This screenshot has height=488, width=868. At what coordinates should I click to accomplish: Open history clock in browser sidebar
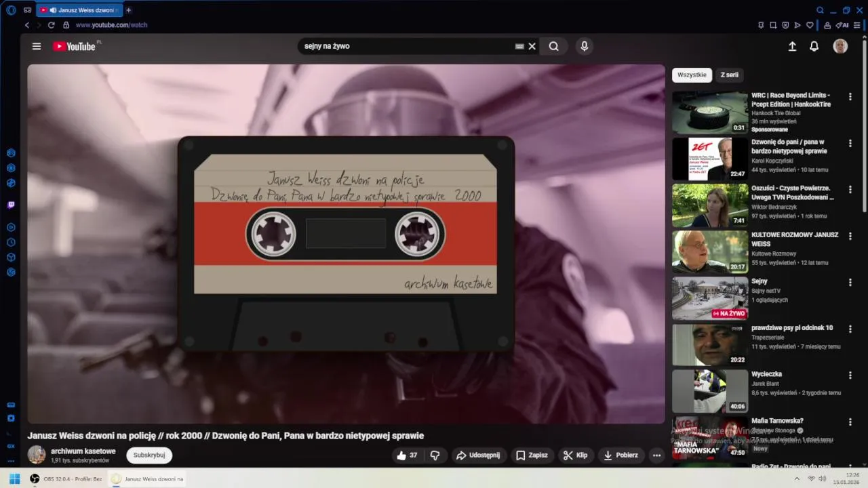click(x=11, y=242)
